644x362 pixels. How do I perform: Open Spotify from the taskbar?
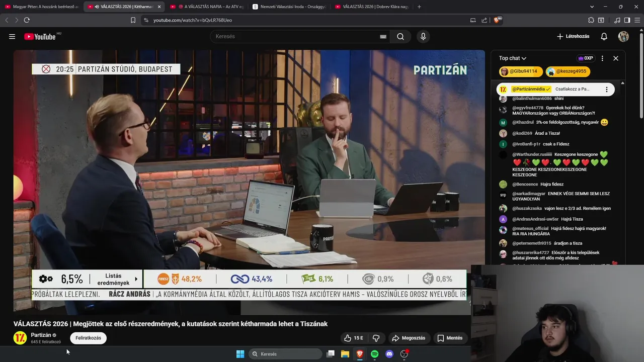point(374,354)
